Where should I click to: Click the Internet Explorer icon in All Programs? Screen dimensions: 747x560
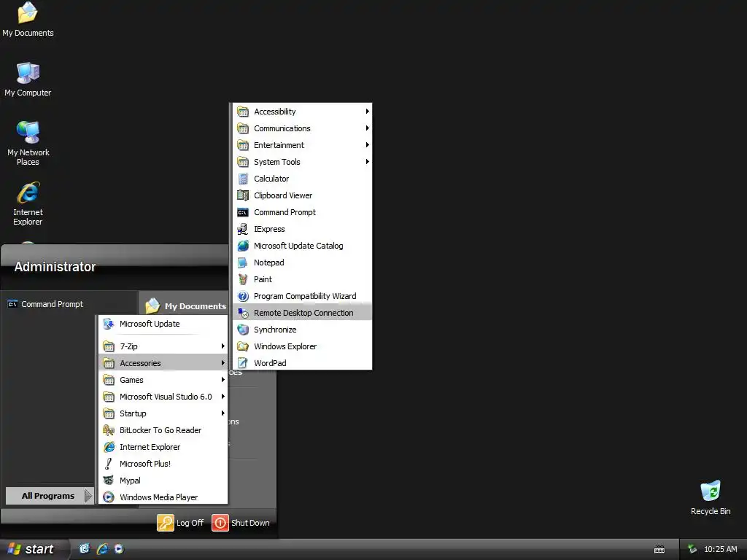coord(109,447)
